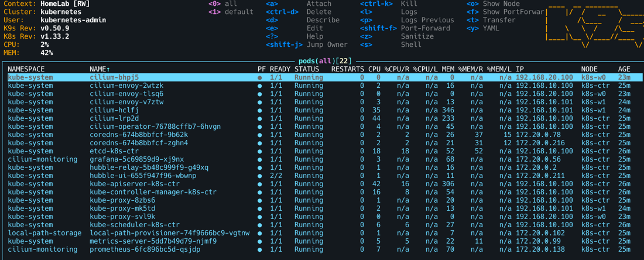Select the coredns-674b8bbfcf-zghn4 pod row
The width and height of the screenshot is (644, 260).
point(139,143)
